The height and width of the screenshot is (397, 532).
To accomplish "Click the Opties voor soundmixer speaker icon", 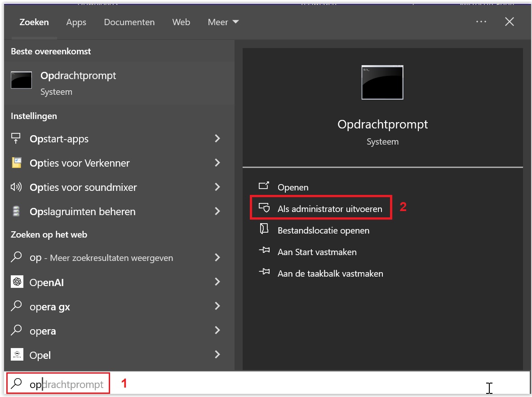I will (x=17, y=187).
